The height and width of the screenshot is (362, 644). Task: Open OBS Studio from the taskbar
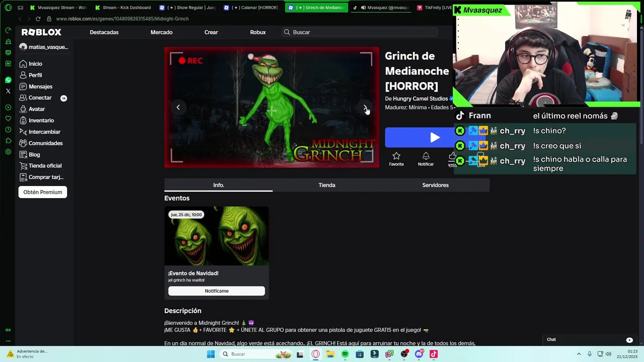[x=404, y=354]
